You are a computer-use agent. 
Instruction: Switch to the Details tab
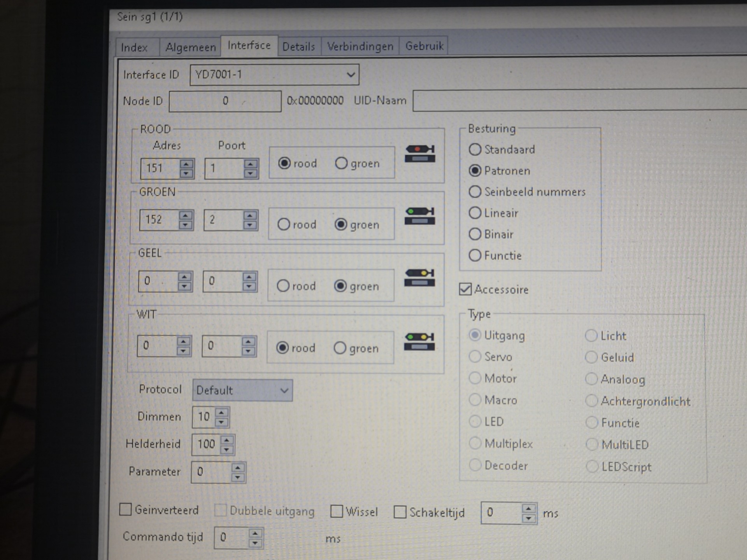click(298, 47)
